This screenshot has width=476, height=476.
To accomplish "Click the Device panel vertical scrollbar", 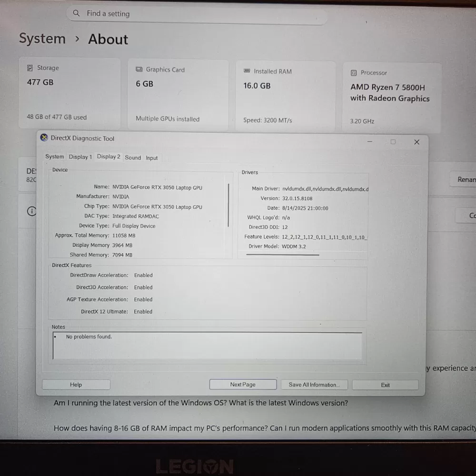I will click(x=228, y=205).
